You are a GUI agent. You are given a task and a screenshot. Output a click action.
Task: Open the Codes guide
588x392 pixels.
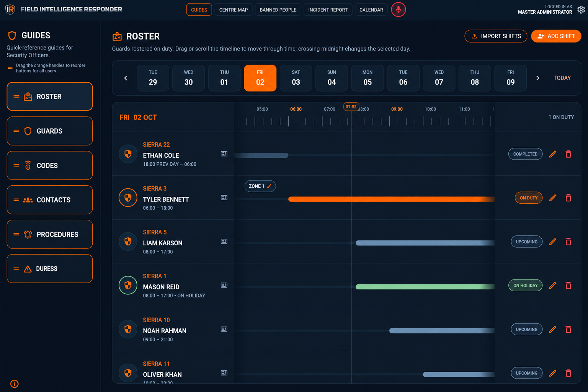(x=50, y=165)
